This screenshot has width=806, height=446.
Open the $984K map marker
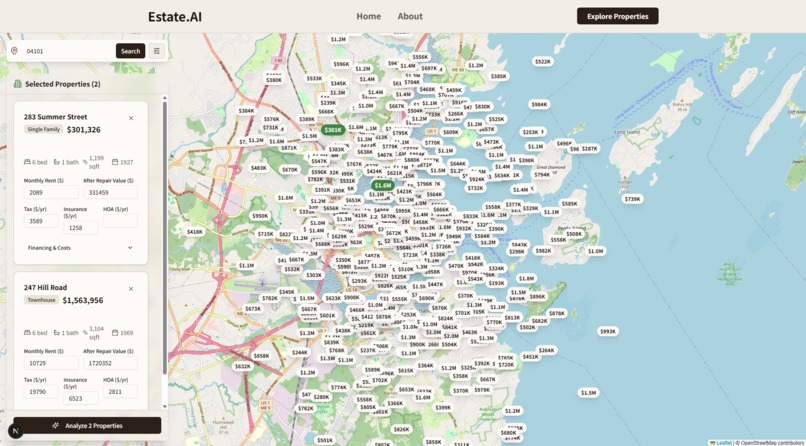pyautogui.click(x=539, y=104)
